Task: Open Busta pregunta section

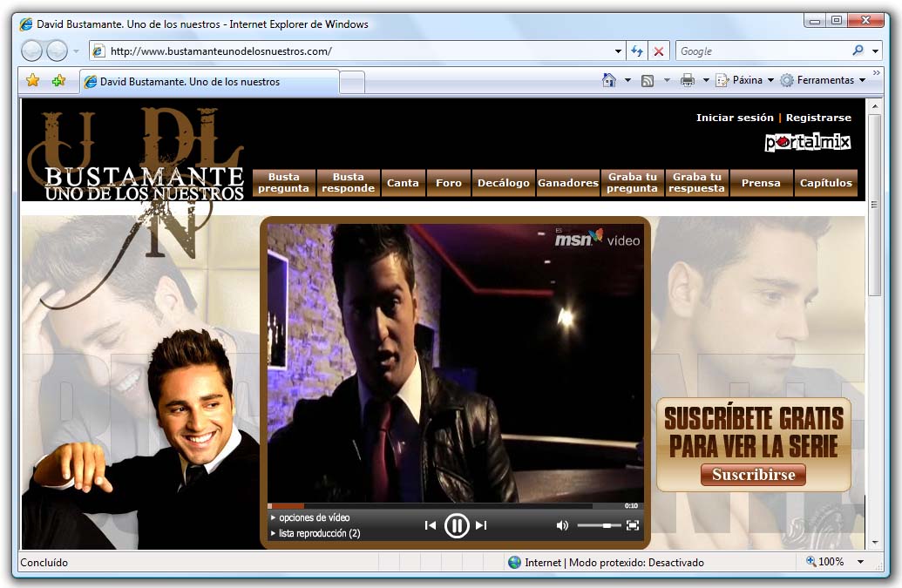Action: point(283,183)
